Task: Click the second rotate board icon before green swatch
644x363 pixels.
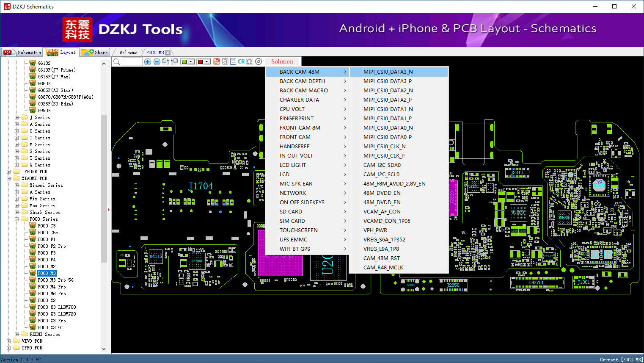Action: click(173, 62)
